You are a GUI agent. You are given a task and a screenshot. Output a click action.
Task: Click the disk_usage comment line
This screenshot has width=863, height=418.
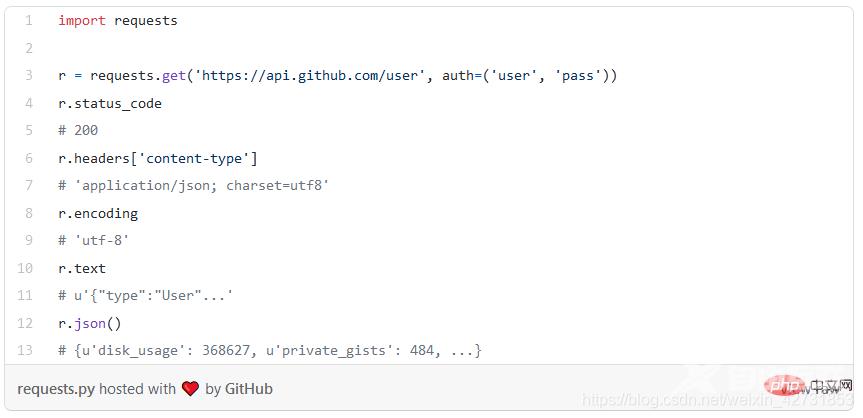pyautogui.click(x=270, y=350)
